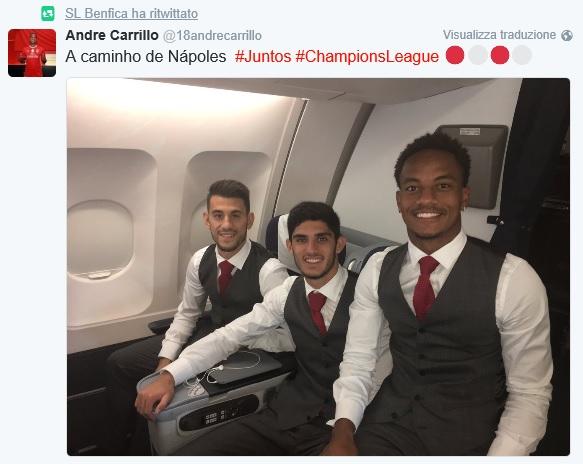Screen dimensions: 583x464
Task: Click the second red circle emoji
Action: pos(500,55)
